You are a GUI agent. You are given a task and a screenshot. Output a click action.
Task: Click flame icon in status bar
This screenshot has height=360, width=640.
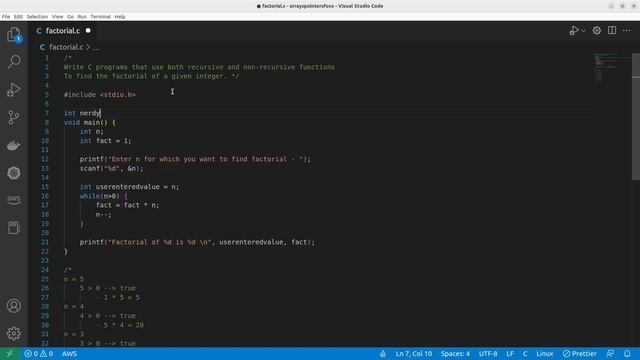[x=383, y=354]
